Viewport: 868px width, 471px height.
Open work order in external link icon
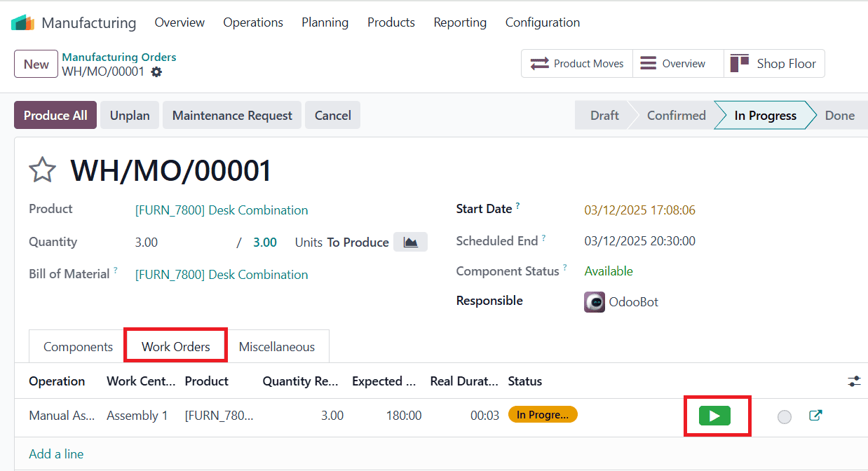click(815, 416)
